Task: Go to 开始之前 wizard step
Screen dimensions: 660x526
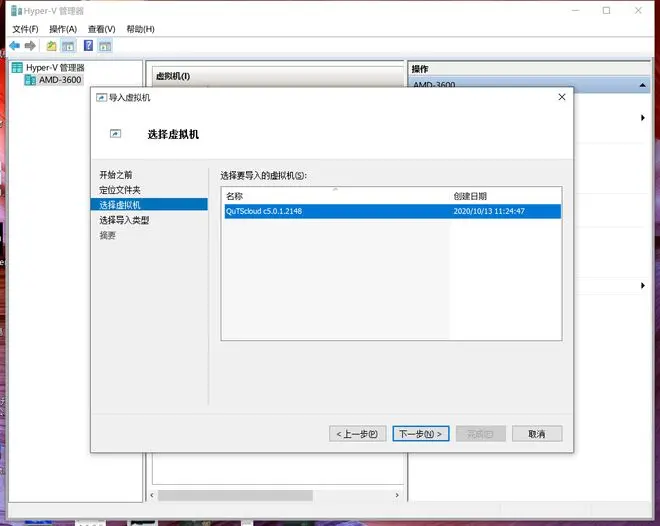Action: (x=116, y=175)
